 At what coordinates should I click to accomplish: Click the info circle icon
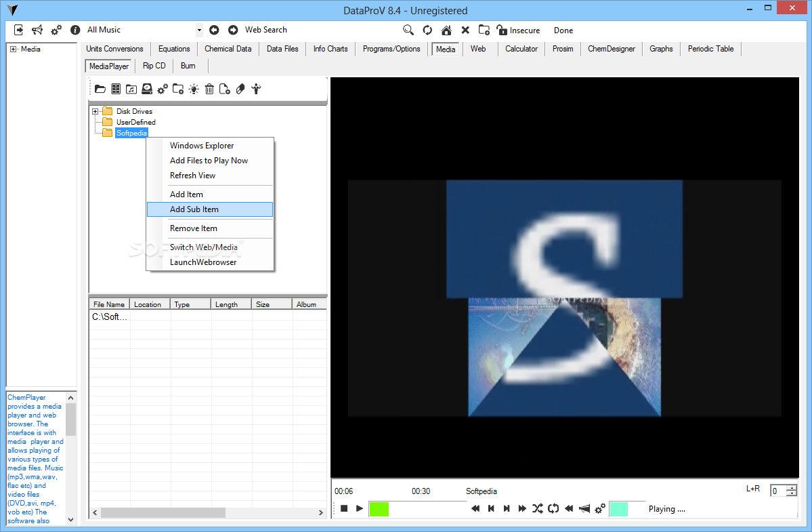point(75,30)
